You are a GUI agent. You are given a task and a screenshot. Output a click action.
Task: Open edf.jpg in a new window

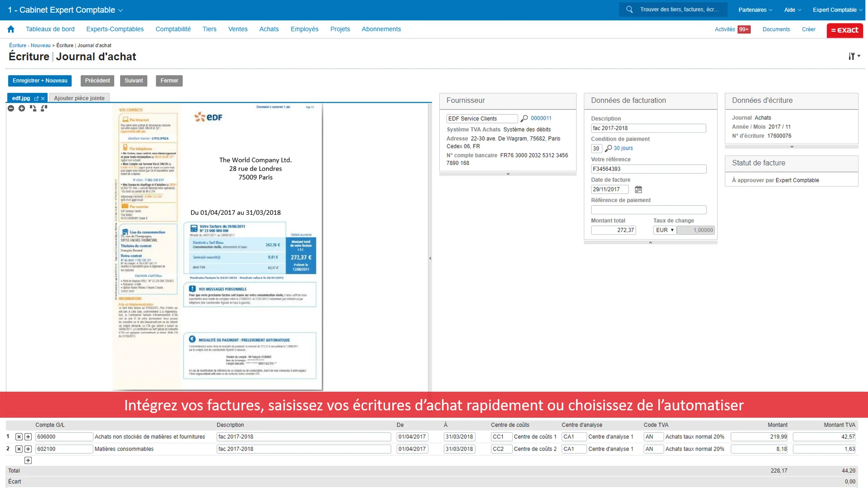(x=36, y=98)
